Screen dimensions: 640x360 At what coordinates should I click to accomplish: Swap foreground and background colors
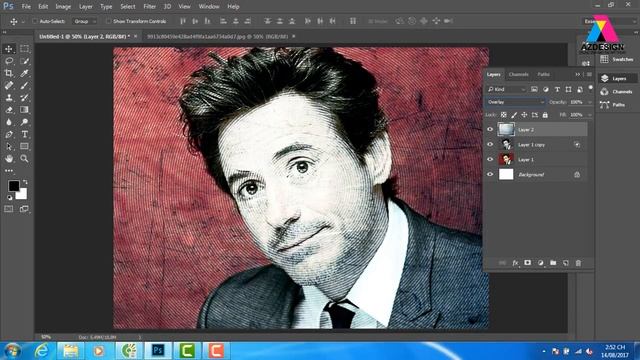tap(25, 182)
